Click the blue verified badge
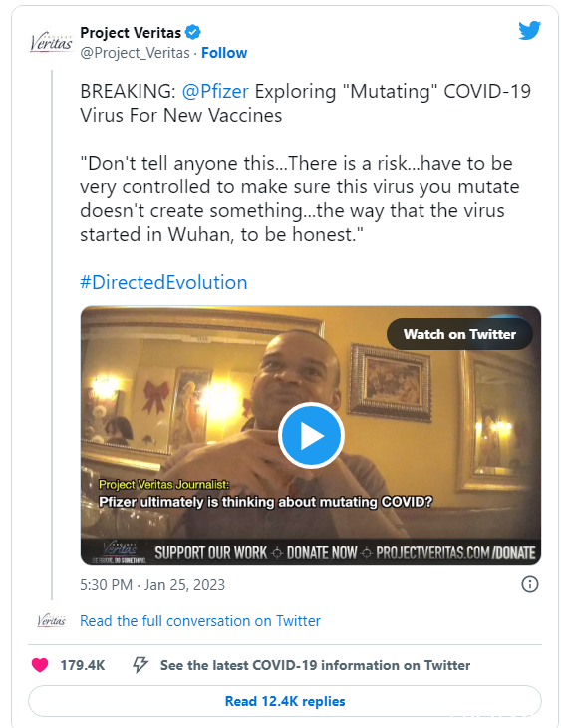561x728 pixels. [192, 33]
